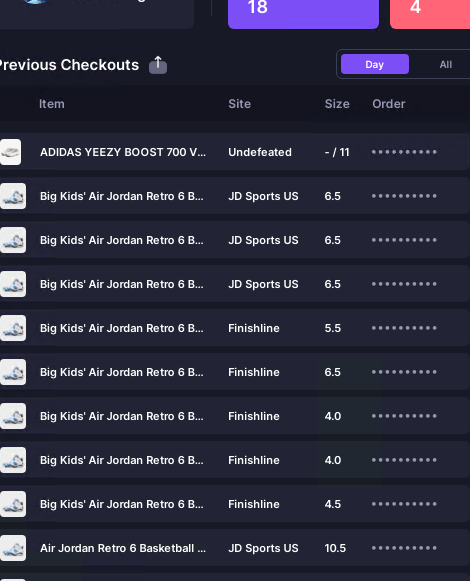Click the red stat card showing 4
470x581 pixels.
[x=430, y=13]
